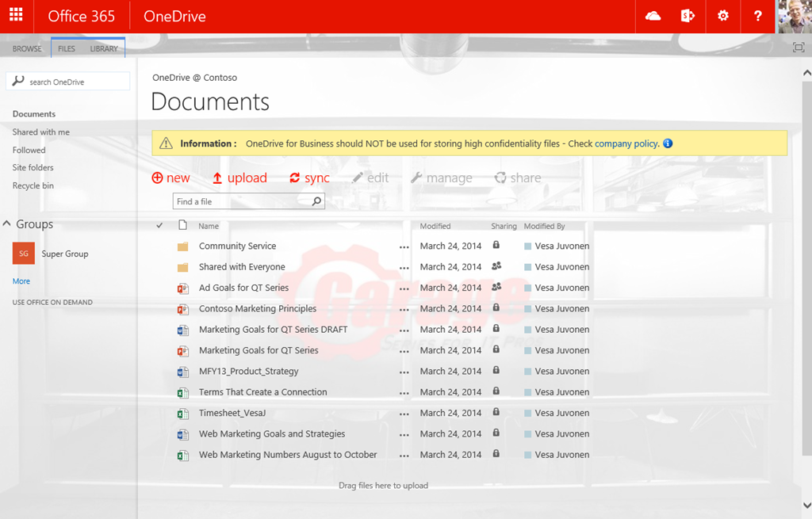Click the info icon after company policy
This screenshot has height=519, width=812.
point(668,143)
